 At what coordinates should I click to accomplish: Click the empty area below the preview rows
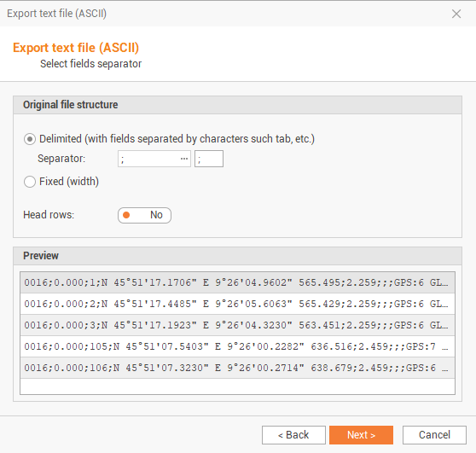[x=237, y=386]
